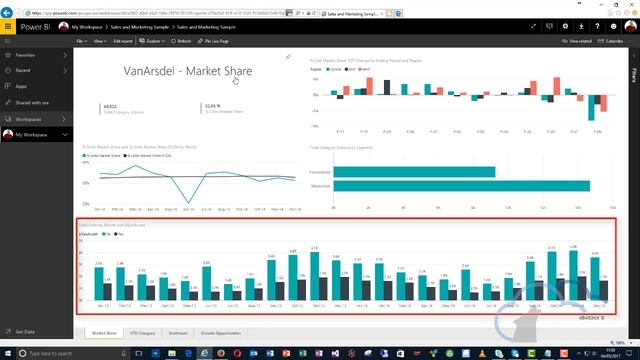Open the Explore dropdown

(x=152, y=41)
